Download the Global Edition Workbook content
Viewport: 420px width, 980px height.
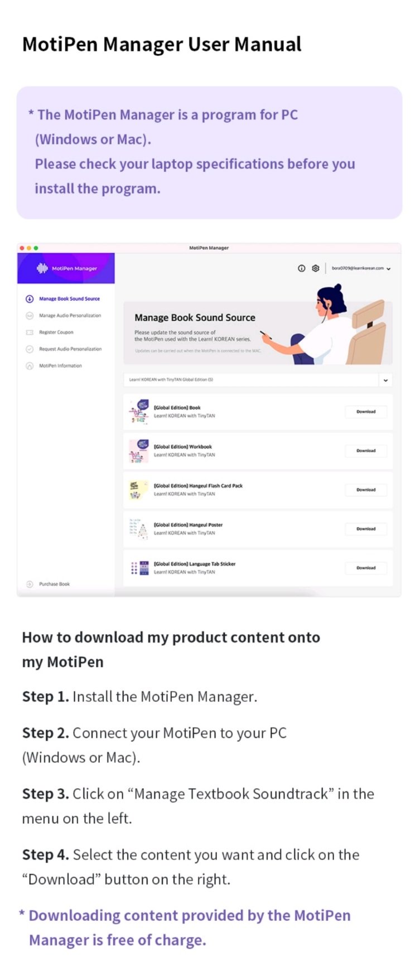pos(366,451)
